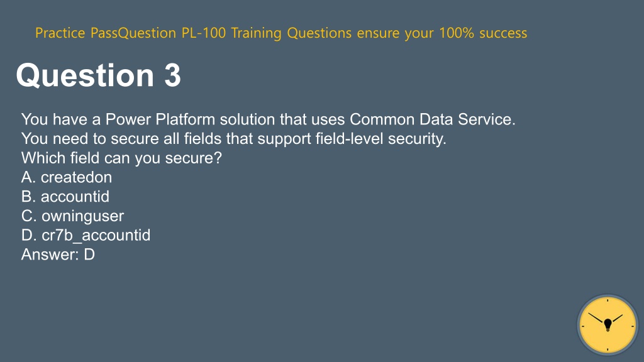The image size is (644, 362).
Task: Click the number 3 in the heading
Action: pos(172,75)
